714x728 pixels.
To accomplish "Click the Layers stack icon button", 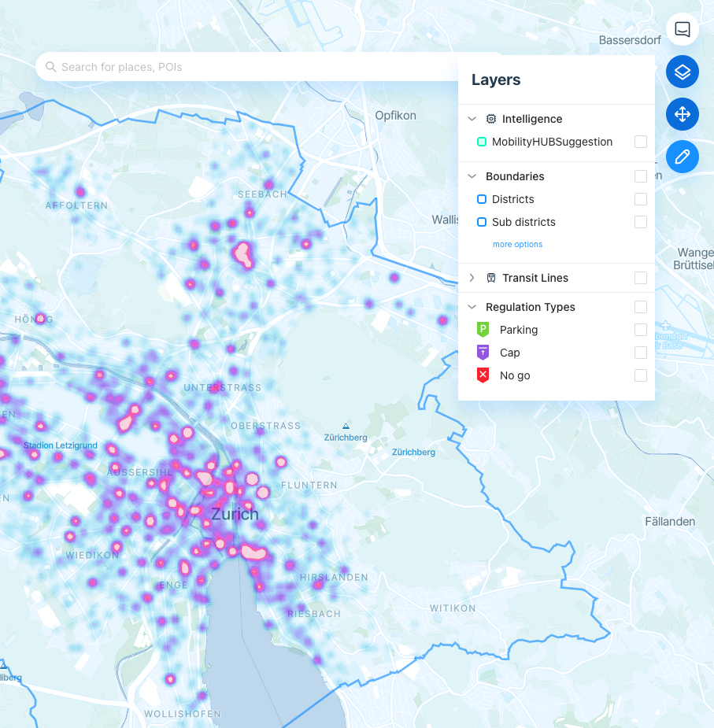I will click(682, 72).
